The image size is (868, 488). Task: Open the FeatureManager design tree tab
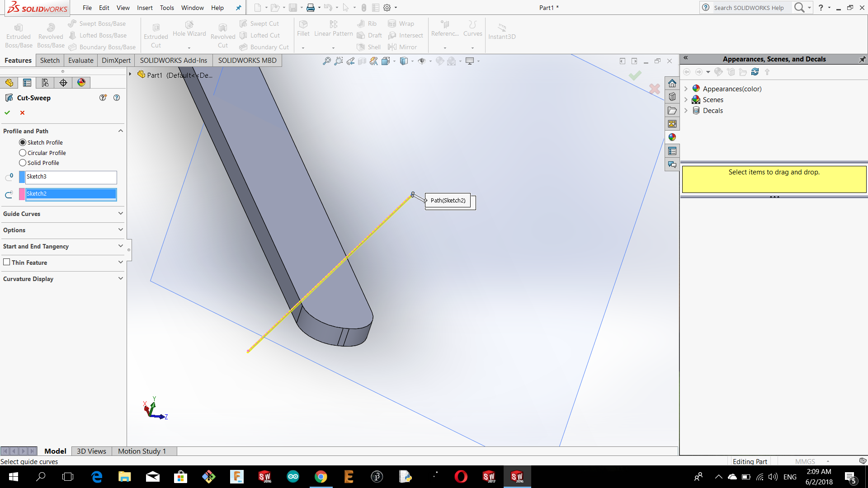point(9,83)
